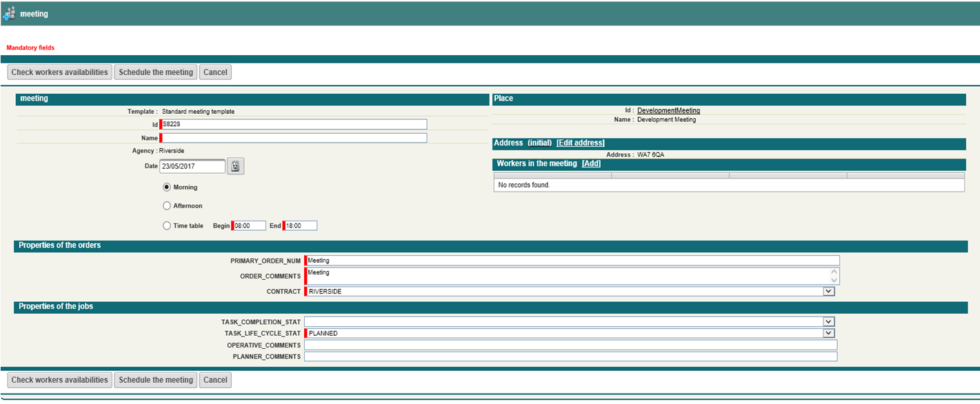
Task: Click the PLANNER_COMMENTS input field
Action: tap(570, 356)
